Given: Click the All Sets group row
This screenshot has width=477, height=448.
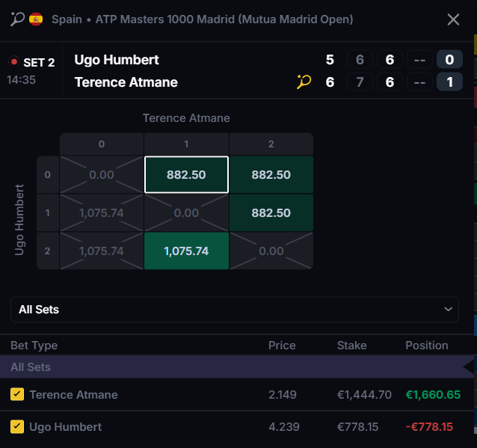Looking at the screenshot, I should 237,366.
